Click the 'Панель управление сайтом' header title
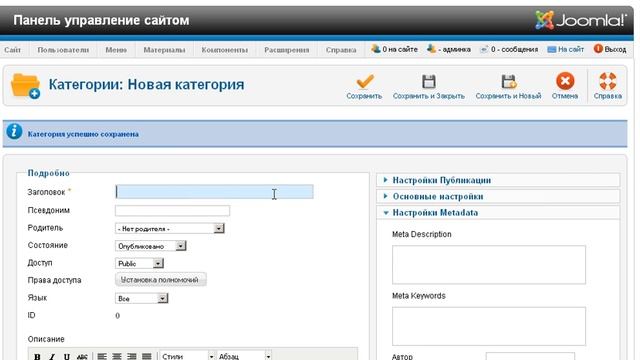Screen dimensions: 640x360 101,20
